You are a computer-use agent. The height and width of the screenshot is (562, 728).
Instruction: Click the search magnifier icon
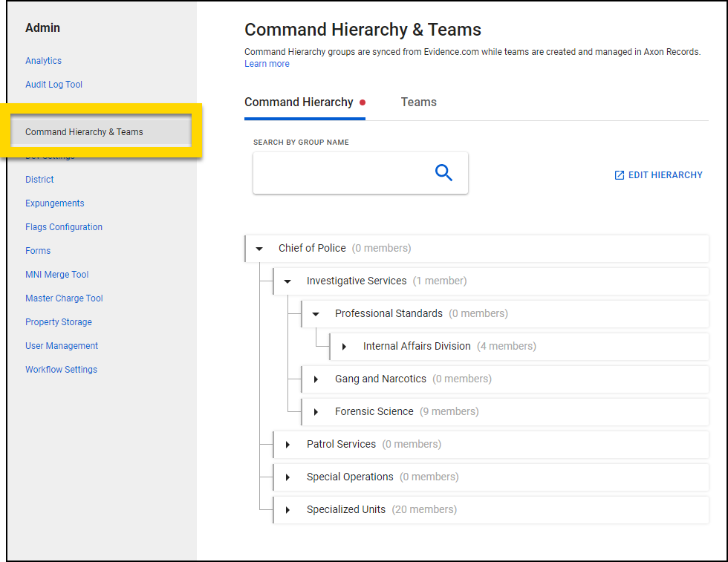coord(443,172)
